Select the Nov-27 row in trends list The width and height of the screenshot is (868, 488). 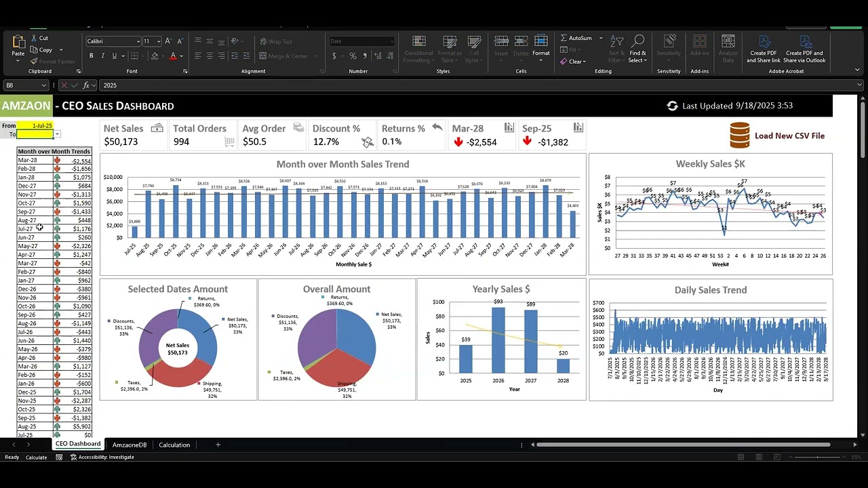click(54, 195)
